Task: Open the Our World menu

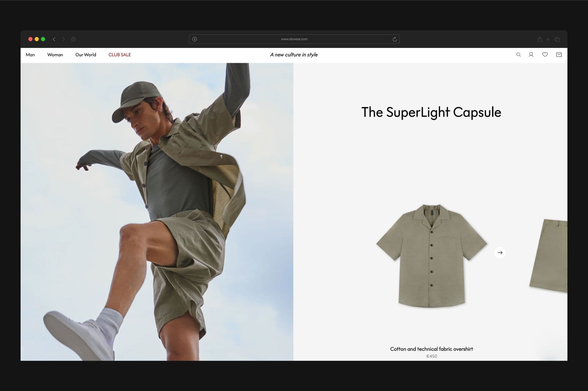Action: click(86, 55)
